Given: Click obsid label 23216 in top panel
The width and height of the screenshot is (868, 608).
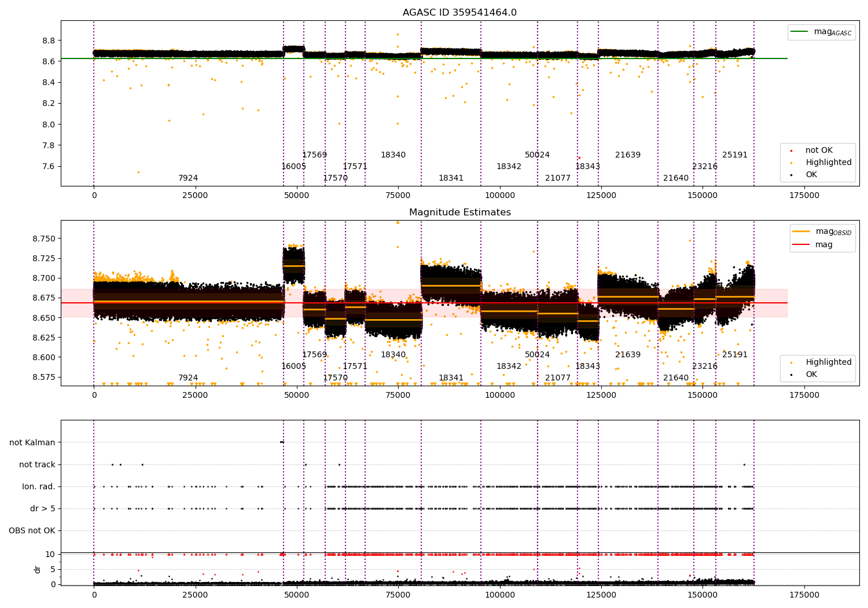Looking at the screenshot, I should click(705, 167).
